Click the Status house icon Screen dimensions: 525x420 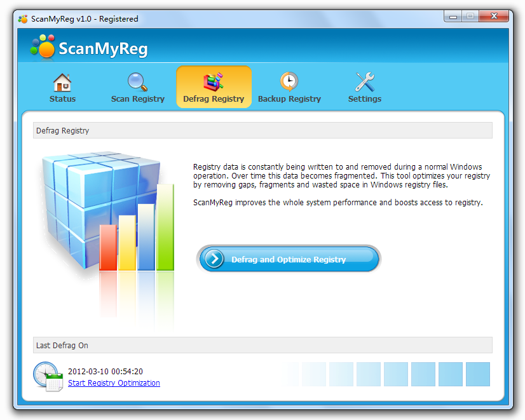tap(62, 83)
